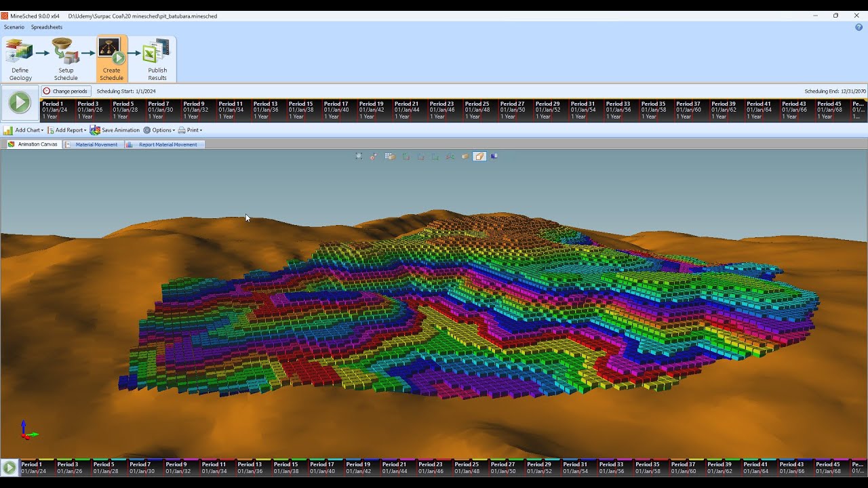Open the Define Geology workflow step
Image resolution: width=868 pixels, height=488 pixels.
[x=20, y=60]
